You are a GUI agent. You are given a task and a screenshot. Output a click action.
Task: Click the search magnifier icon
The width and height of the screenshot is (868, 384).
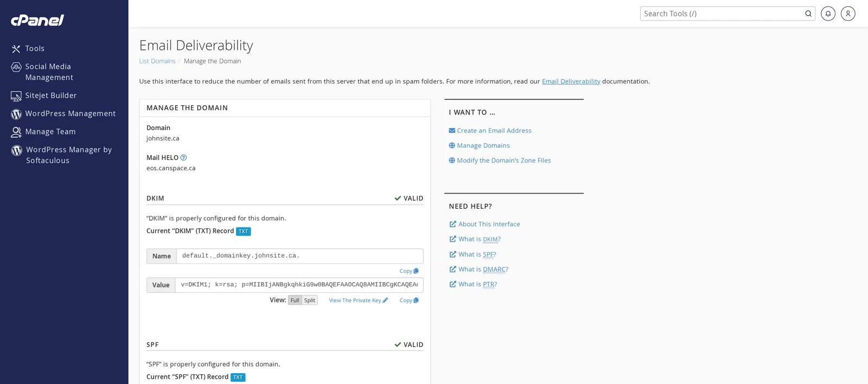pos(808,14)
